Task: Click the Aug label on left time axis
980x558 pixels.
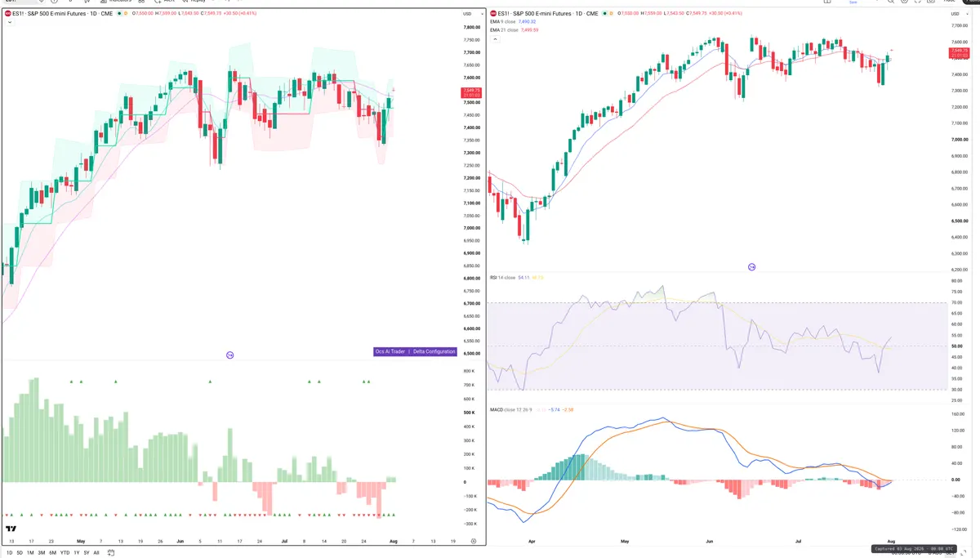Action: tap(394, 541)
